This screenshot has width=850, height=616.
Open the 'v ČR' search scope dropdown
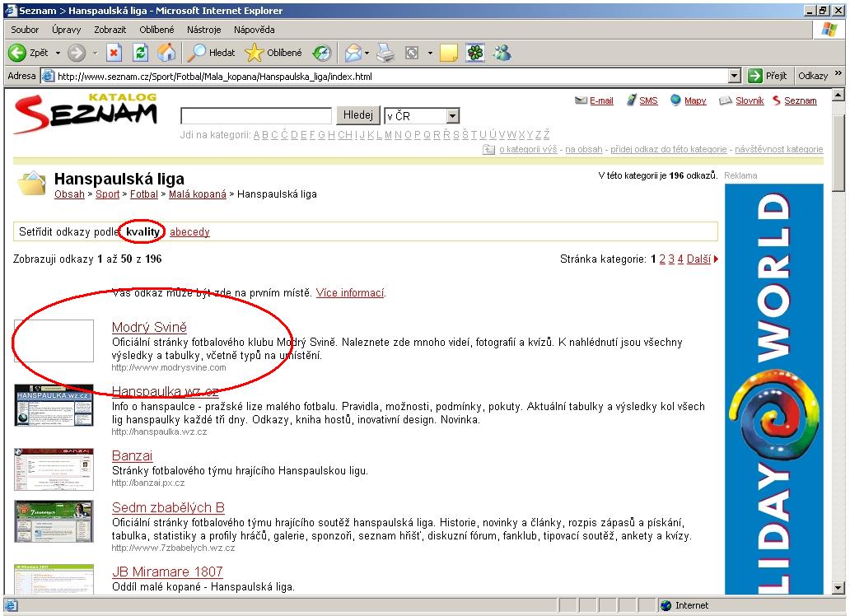click(x=453, y=115)
